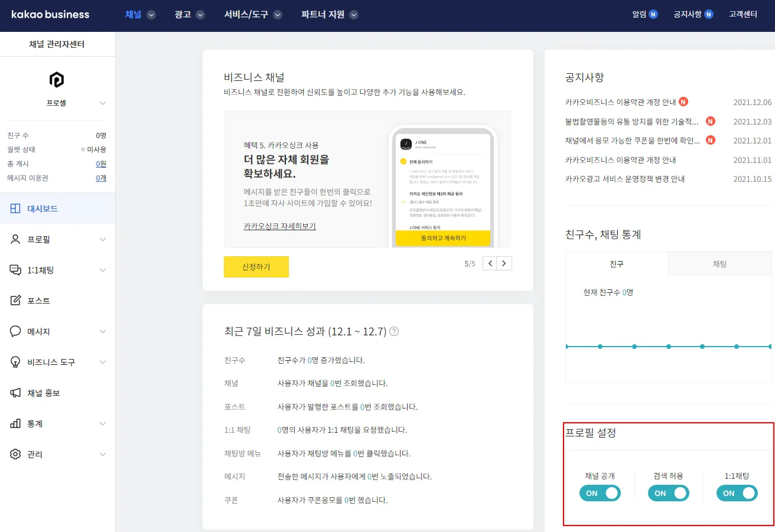Select 광고 in the top navigation
775x532 pixels.
183,14
